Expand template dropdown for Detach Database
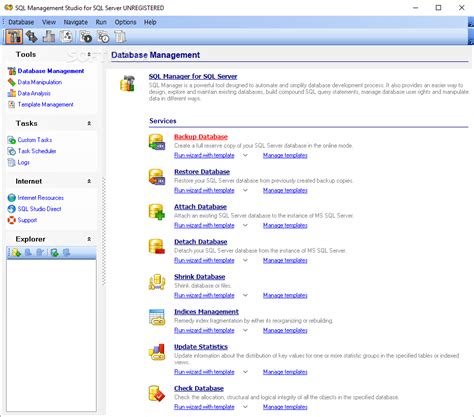The height and width of the screenshot is (417, 474). tap(245, 260)
